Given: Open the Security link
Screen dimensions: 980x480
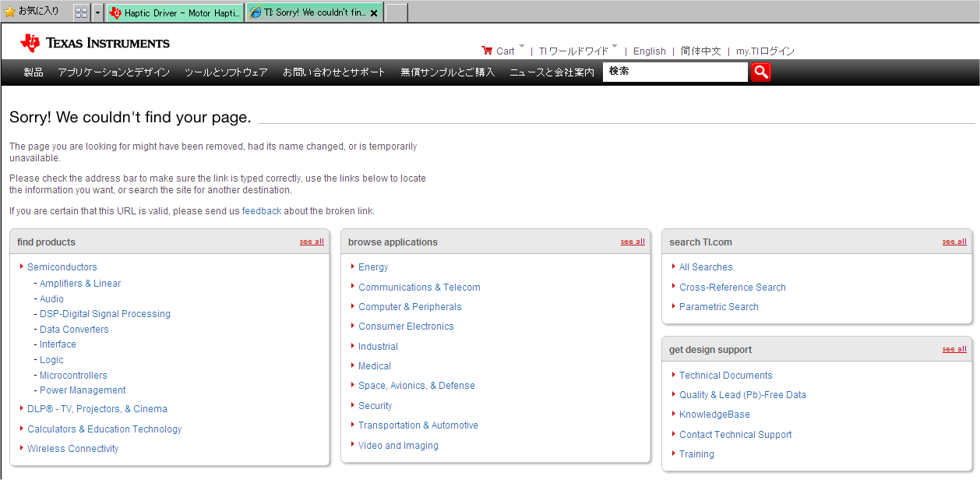Looking at the screenshot, I should tap(375, 406).
